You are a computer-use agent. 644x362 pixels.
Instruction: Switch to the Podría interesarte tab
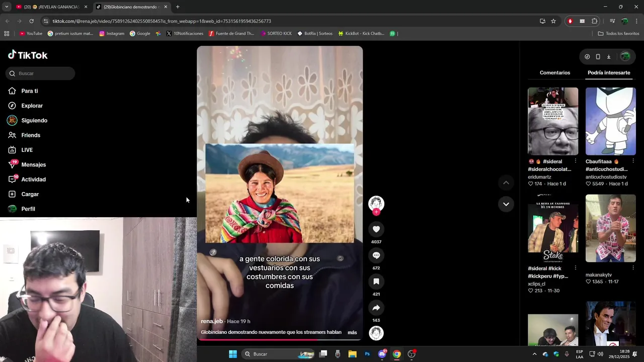(x=609, y=73)
